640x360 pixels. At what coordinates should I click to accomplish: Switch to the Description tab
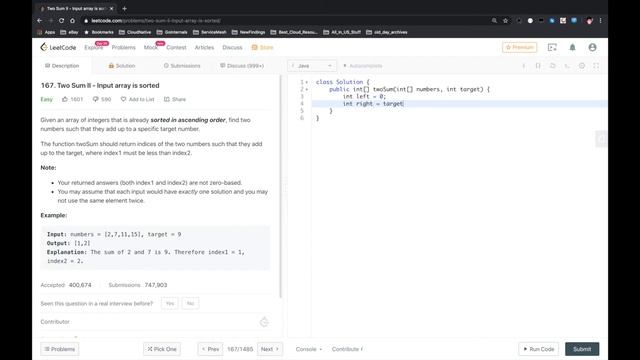(x=62, y=66)
